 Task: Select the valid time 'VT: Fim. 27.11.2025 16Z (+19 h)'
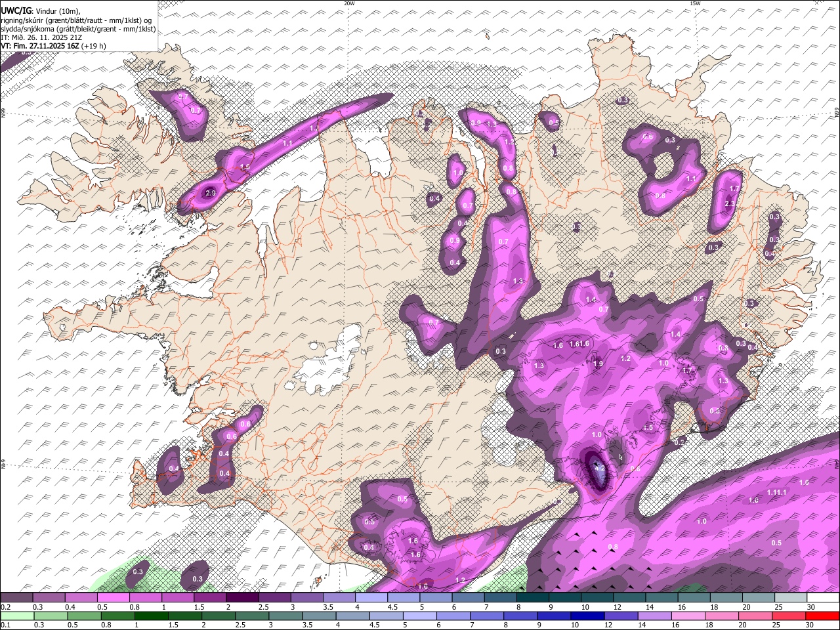(x=53, y=47)
